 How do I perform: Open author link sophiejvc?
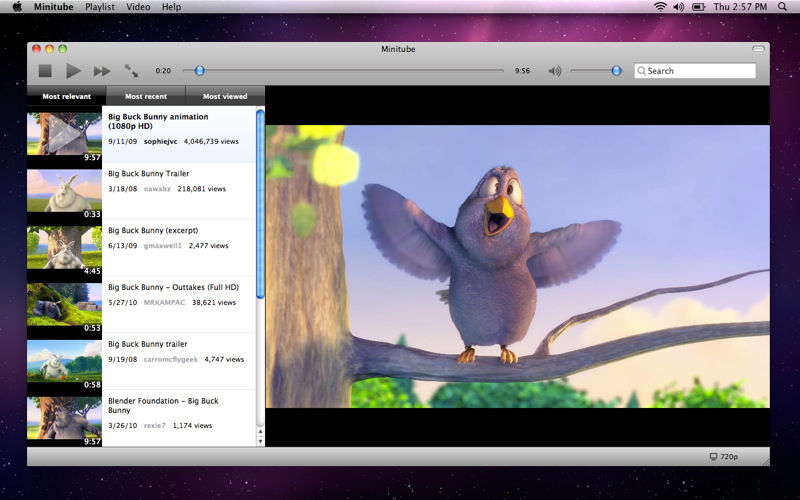(x=160, y=141)
